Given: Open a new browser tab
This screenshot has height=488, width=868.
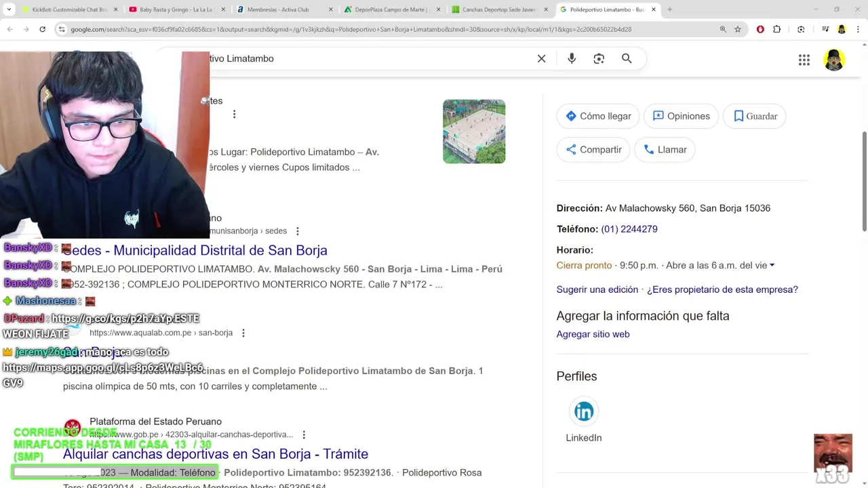Looking at the screenshot, I should coord(669,9).
